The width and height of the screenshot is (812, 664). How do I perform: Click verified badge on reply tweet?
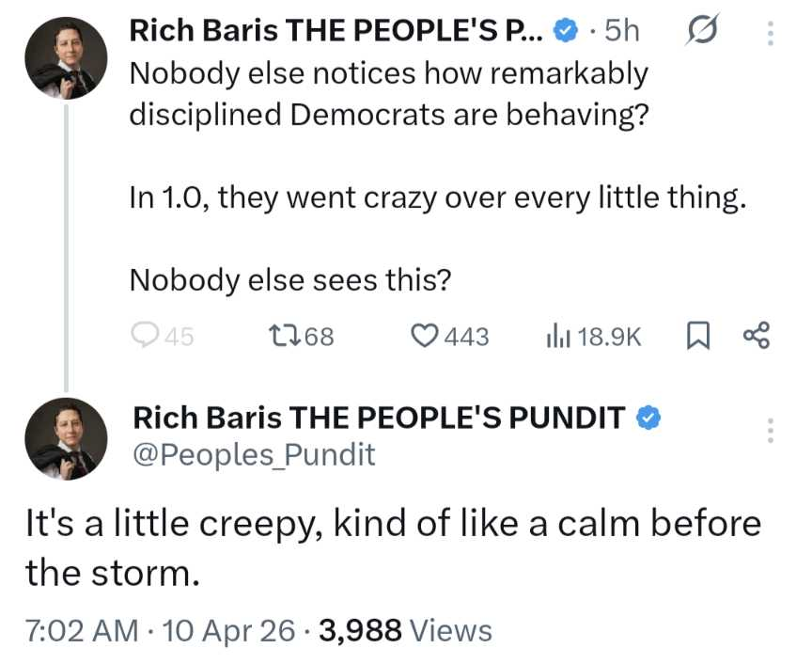(x=649, y=417)
